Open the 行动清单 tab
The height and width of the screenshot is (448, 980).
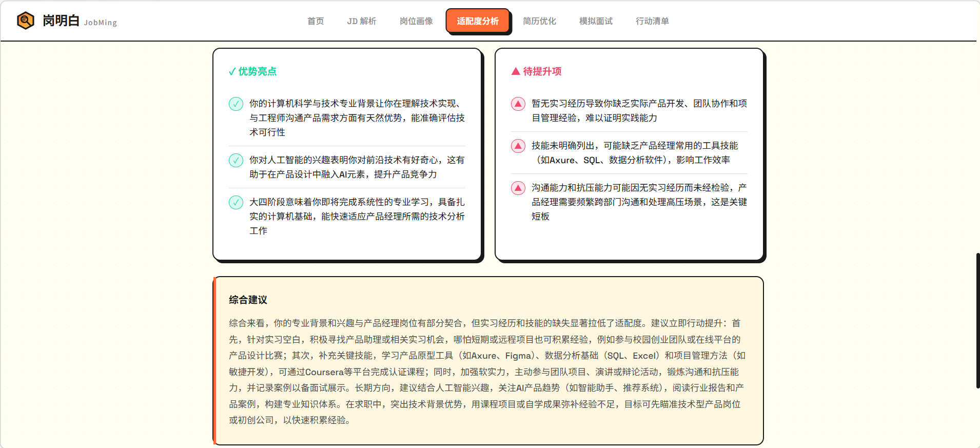(x=652, y=21)
